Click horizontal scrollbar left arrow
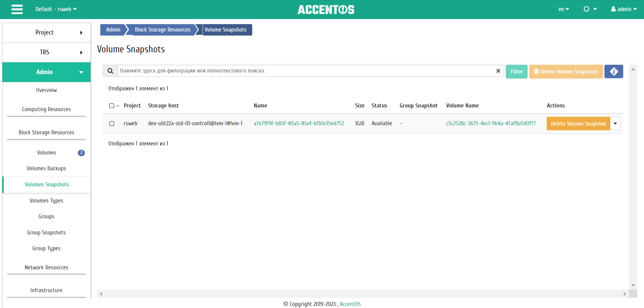 point(101,294)
